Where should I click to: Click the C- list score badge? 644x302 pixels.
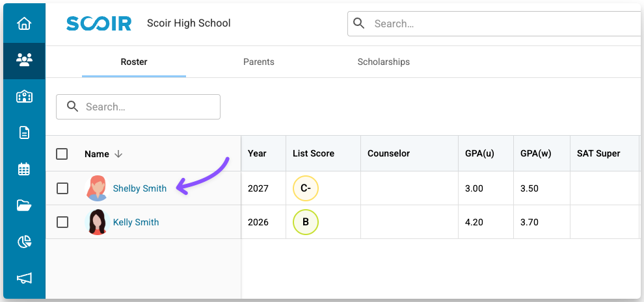[x=305, y=188]
